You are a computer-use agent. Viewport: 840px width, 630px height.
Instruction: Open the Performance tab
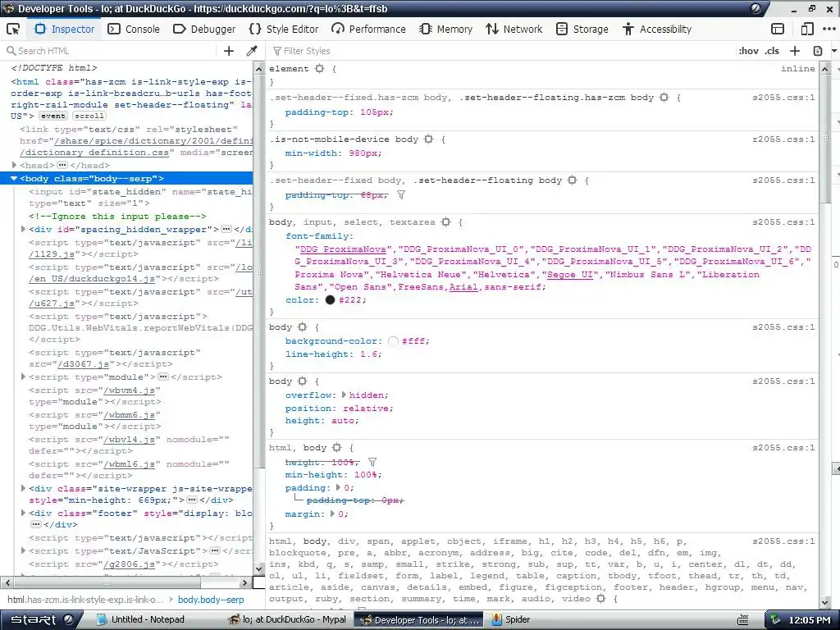(368, 29)
